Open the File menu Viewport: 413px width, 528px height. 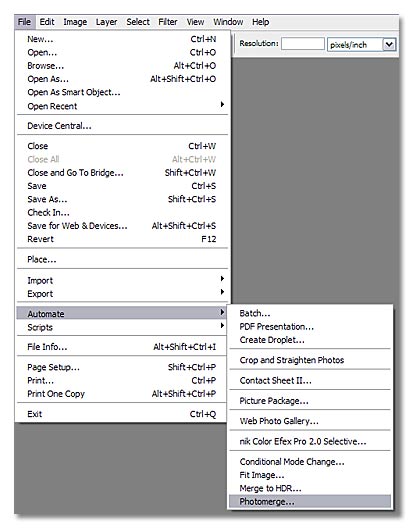pyautogui.click(x=24, y=22)
